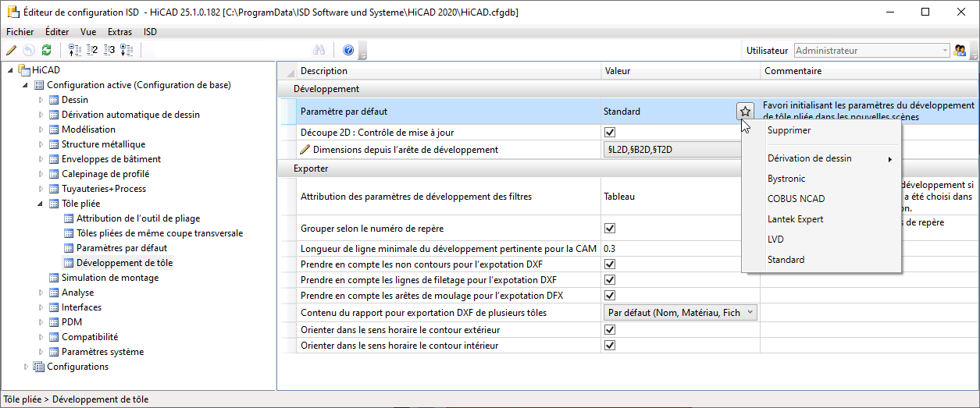Choose Supprimer in the popup menu
980x408 pixels.
789,130
